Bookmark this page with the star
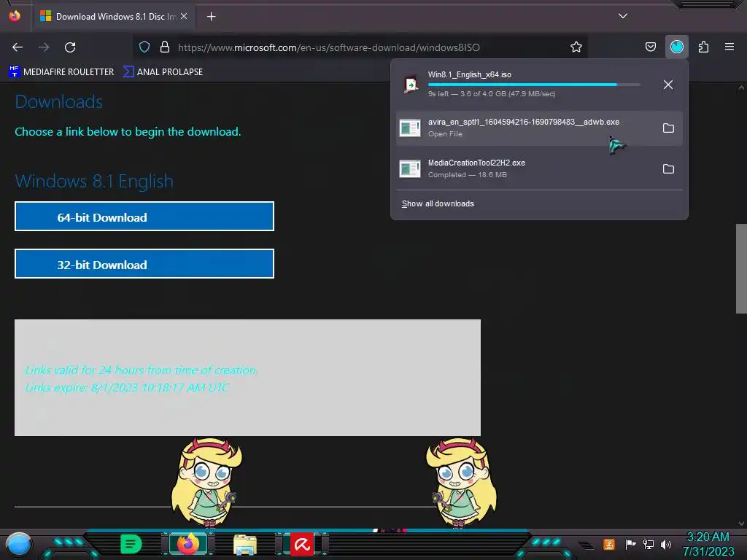Image resolution: width=747 pixels, height=560 pixels. [x=576, y=47]
